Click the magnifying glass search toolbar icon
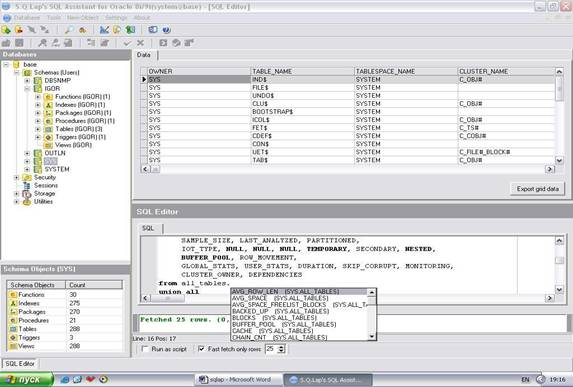 69,30
